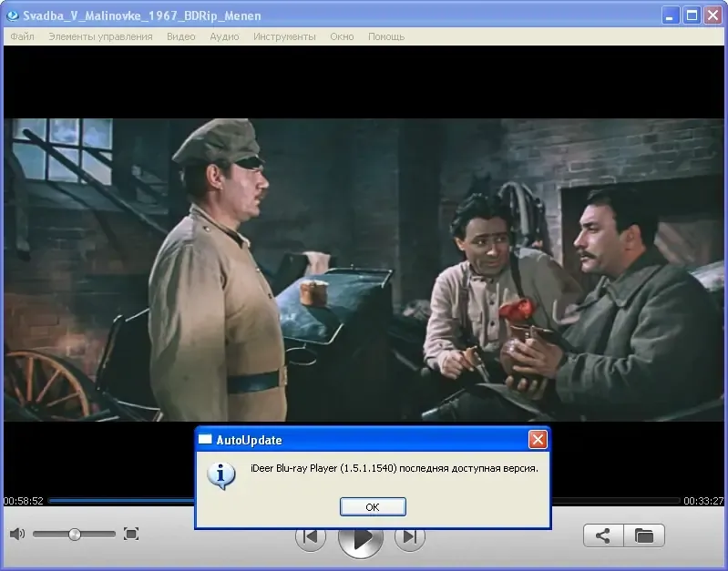The width and height of the screenshot is (728, 571).
Task: Skip to the next chapter
Action: pyautogui.click(x=409, y=537)
